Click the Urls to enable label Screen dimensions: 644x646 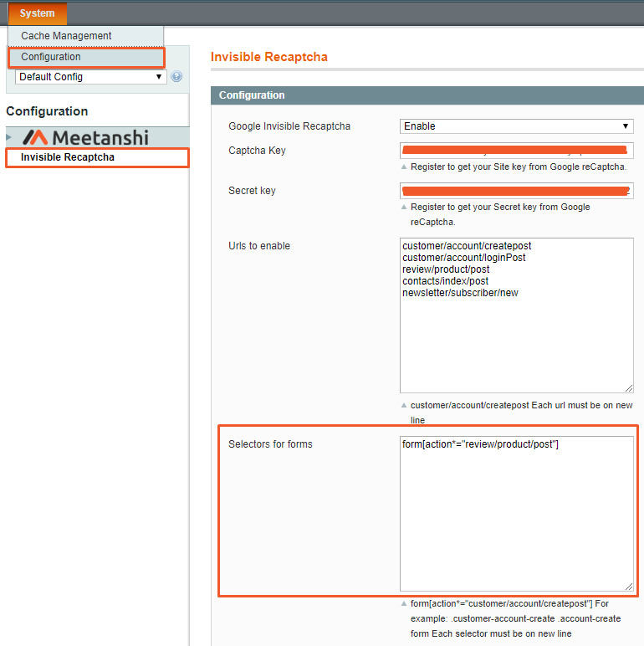coord(259,246)
